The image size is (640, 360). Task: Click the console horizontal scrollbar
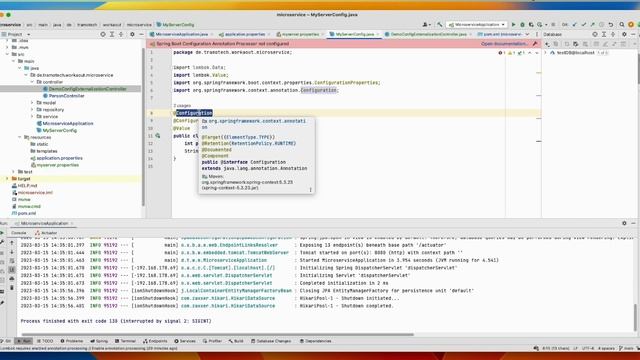click(217, 334)
